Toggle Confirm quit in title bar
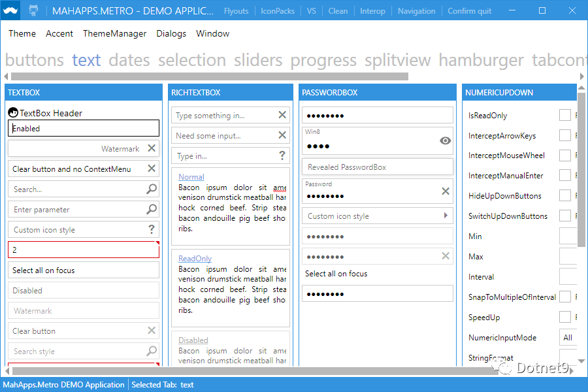The width and height of the screenshot is (588, 392). 469,11
